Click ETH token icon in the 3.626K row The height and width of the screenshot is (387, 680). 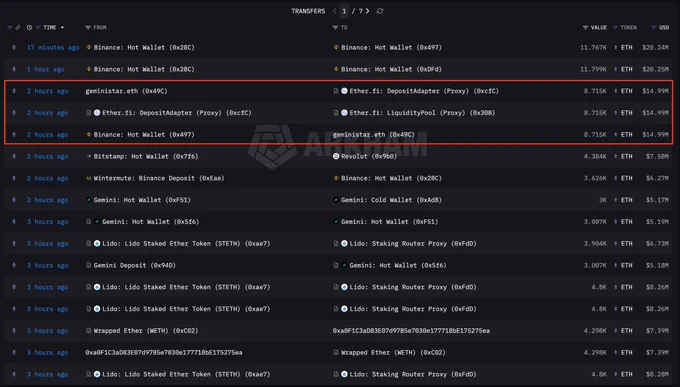pos(616,178)
